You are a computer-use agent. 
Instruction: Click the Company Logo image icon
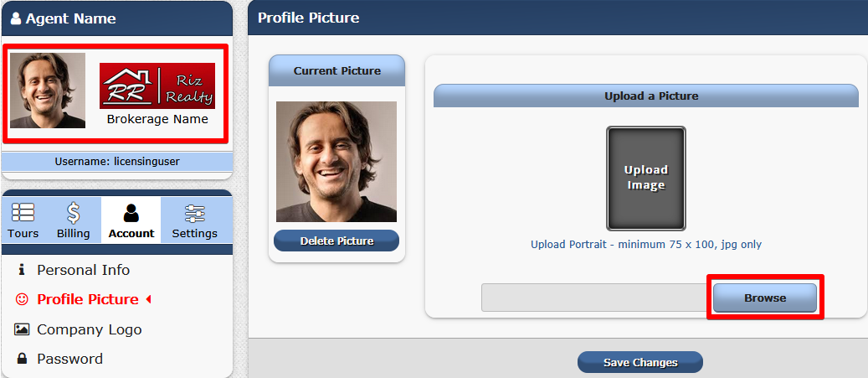[x=22, y=329]
